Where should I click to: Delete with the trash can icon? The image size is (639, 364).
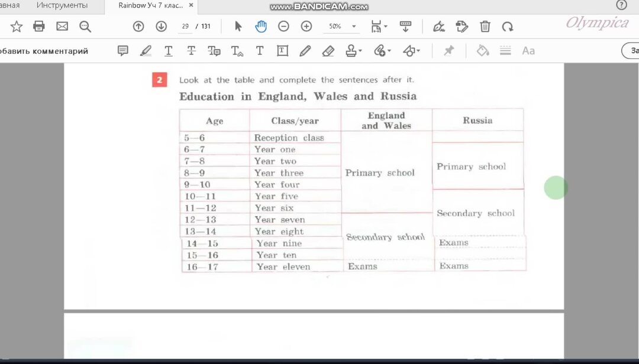[x=485, y=27]
